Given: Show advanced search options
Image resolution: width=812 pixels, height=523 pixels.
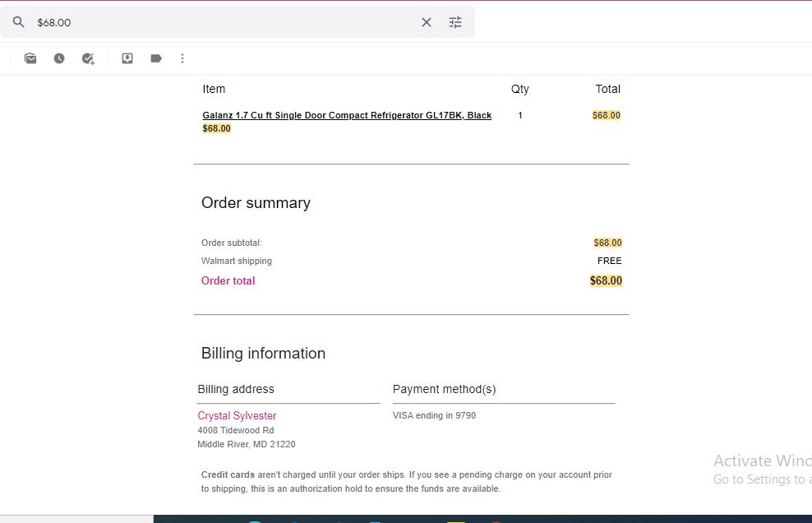Looking at the screenshot, I should click(455, 22).
